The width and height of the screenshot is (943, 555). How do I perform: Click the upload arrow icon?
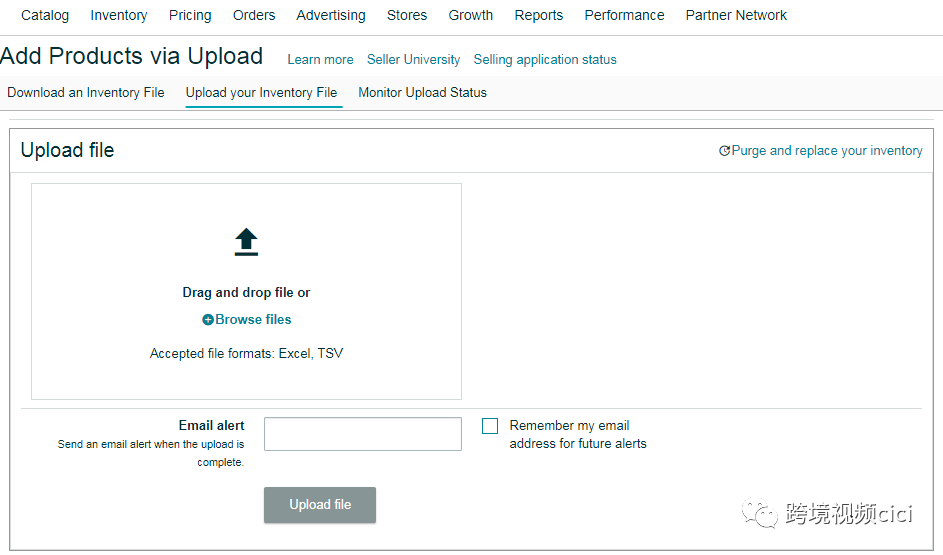pyautogui.click(x=246, y=242)
